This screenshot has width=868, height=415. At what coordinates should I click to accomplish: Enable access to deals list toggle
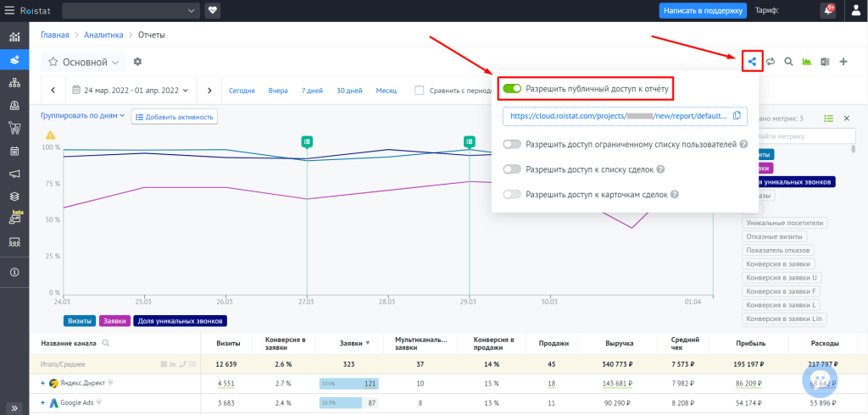pyautogui.click(x=511, y=169)
